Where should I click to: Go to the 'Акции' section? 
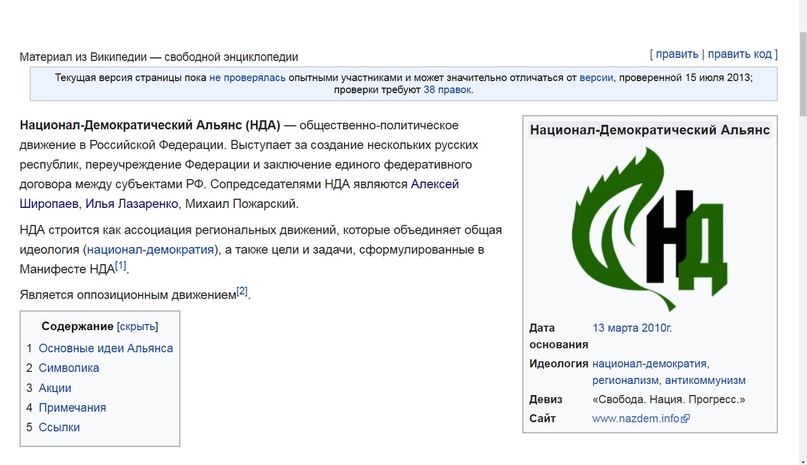click(55, 388)
